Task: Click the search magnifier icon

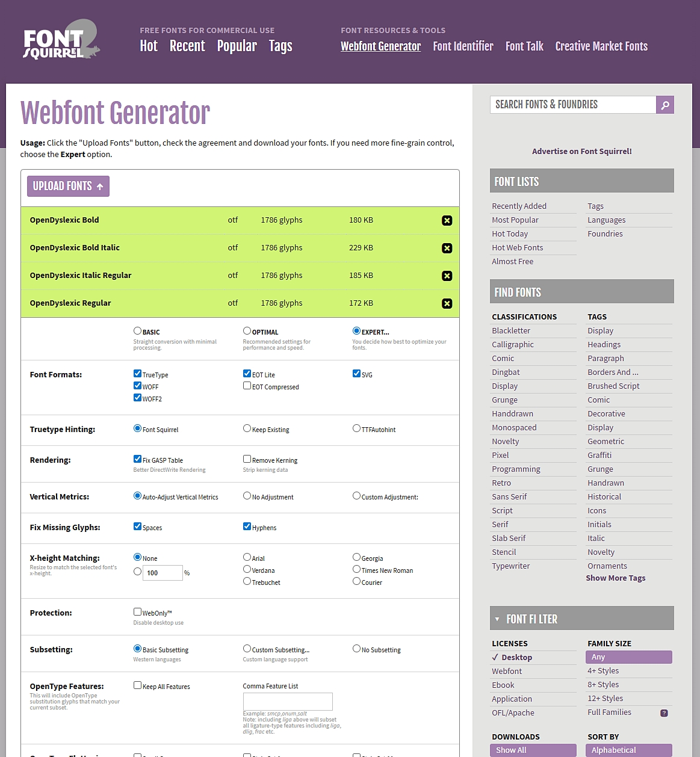Action: (665, 105)
